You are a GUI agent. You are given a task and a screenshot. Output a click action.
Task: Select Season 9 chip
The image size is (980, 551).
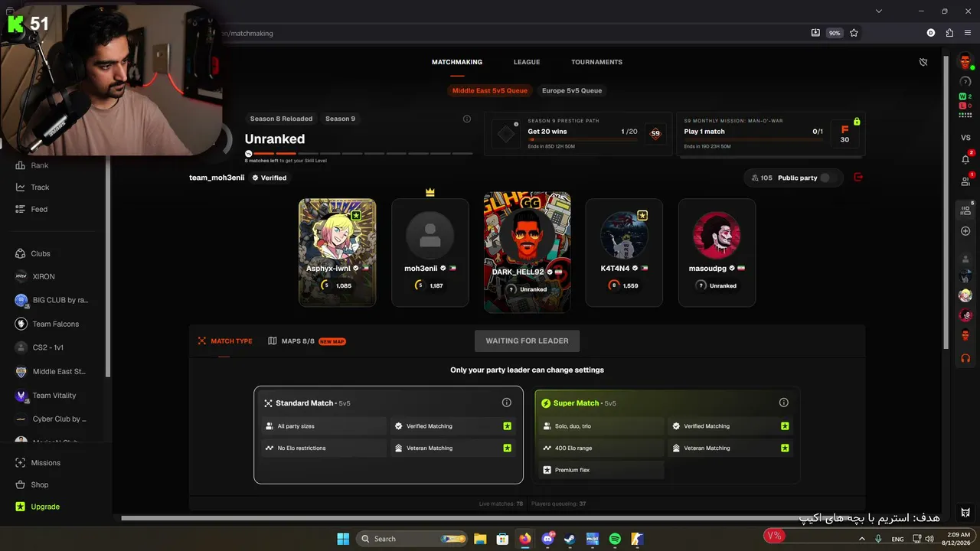tap(340, 119)
